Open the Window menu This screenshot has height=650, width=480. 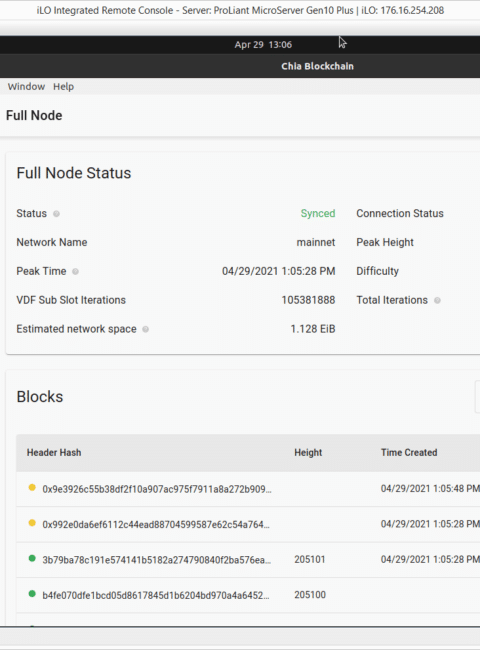(26, 87)
